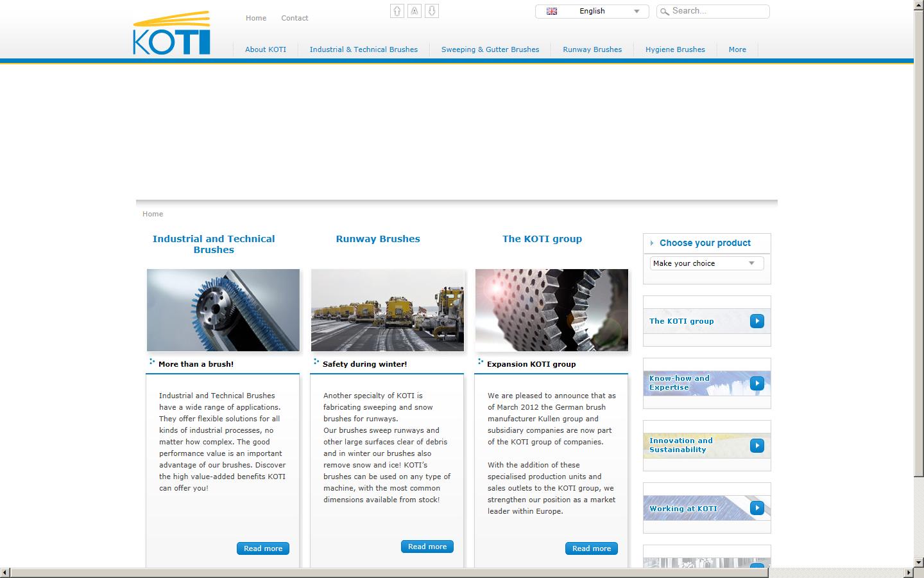Click the Choose your product heading
The width and height of the screenshot is (924, 578).
[x=705, y=243]
